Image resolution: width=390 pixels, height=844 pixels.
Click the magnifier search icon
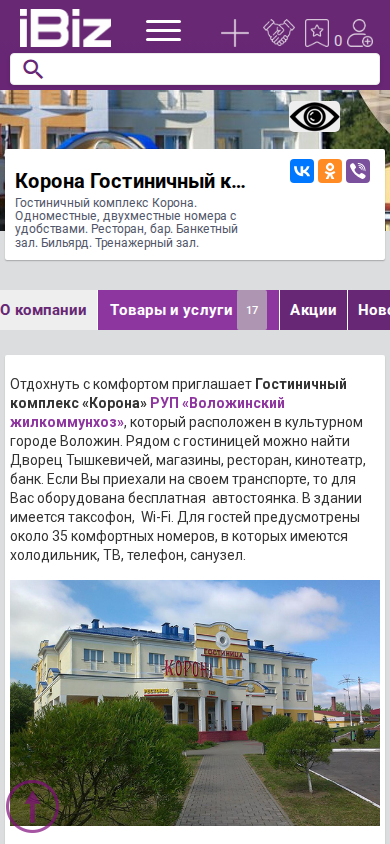tap(33, 69)
